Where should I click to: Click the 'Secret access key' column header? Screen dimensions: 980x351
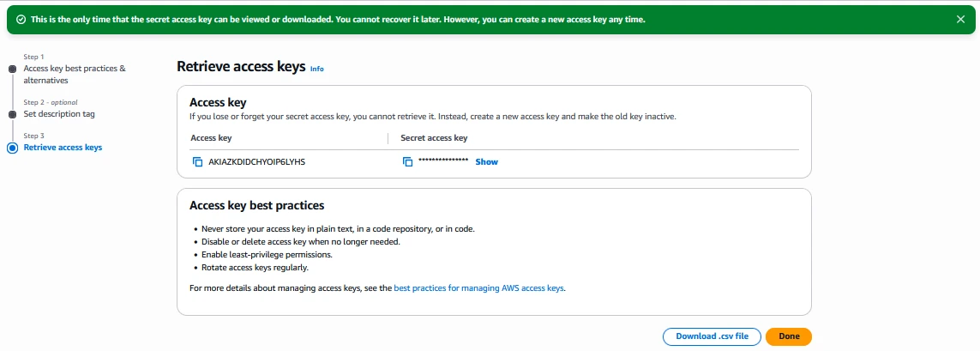(434, 137)
